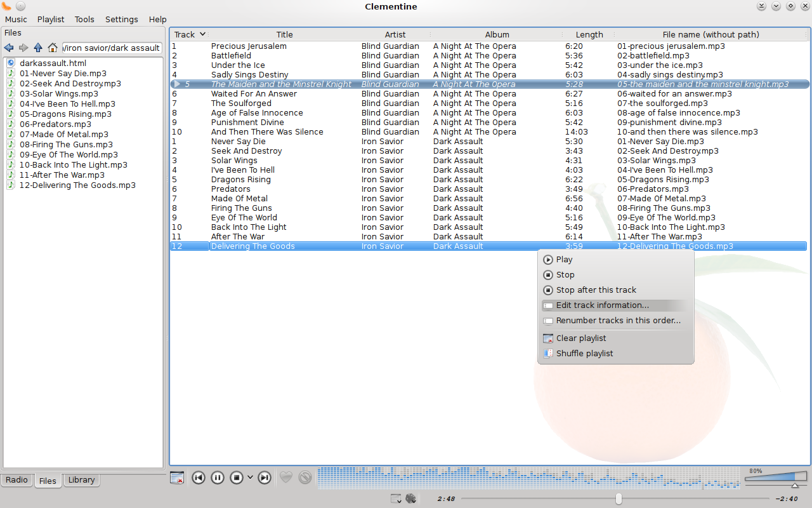Select 03-Solar Wings.mp3 in Files

click(58, 94)
